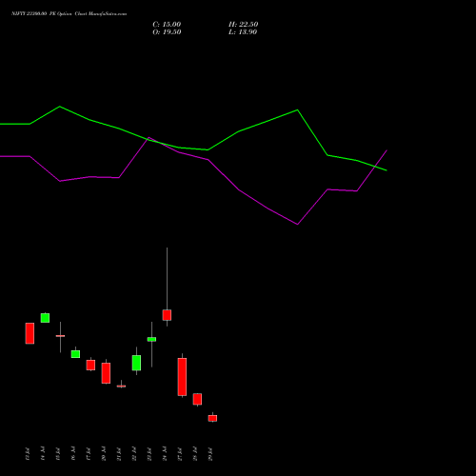Click the last red candle above 29 Jul
The image size is (476, 476).
[x=212, y=418]
